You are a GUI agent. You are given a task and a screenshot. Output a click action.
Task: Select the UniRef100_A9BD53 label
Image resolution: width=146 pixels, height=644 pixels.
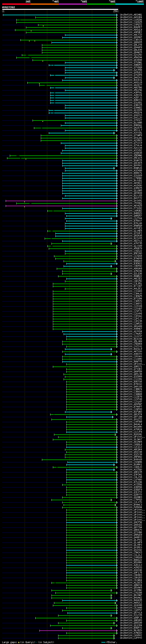tap(131, 65)
